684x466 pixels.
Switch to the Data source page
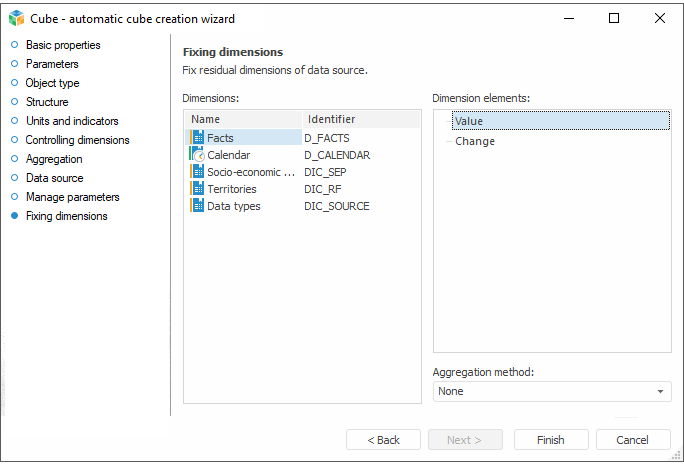click(x=54, y=178)
